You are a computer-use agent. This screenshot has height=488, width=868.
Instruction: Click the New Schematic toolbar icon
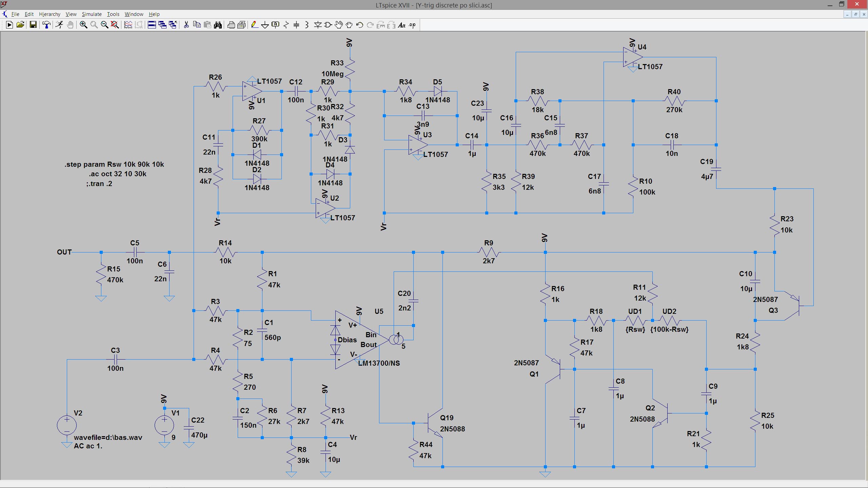click(9, 25)
